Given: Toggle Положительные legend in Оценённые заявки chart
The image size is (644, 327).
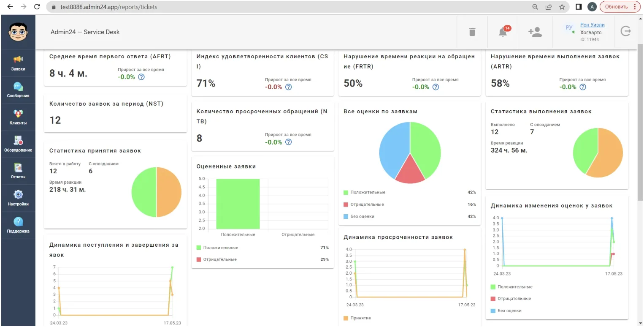Looking at the screenshot, I should point(217,248).
